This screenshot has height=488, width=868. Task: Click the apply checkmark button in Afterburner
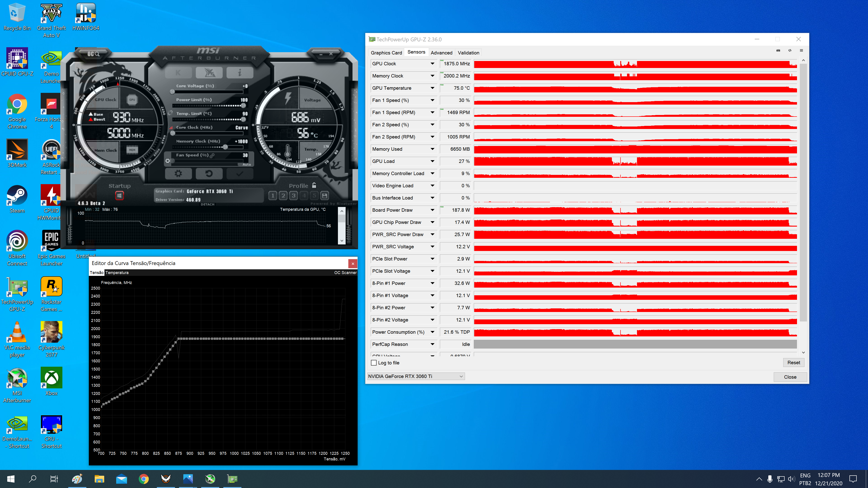(240, 174)
